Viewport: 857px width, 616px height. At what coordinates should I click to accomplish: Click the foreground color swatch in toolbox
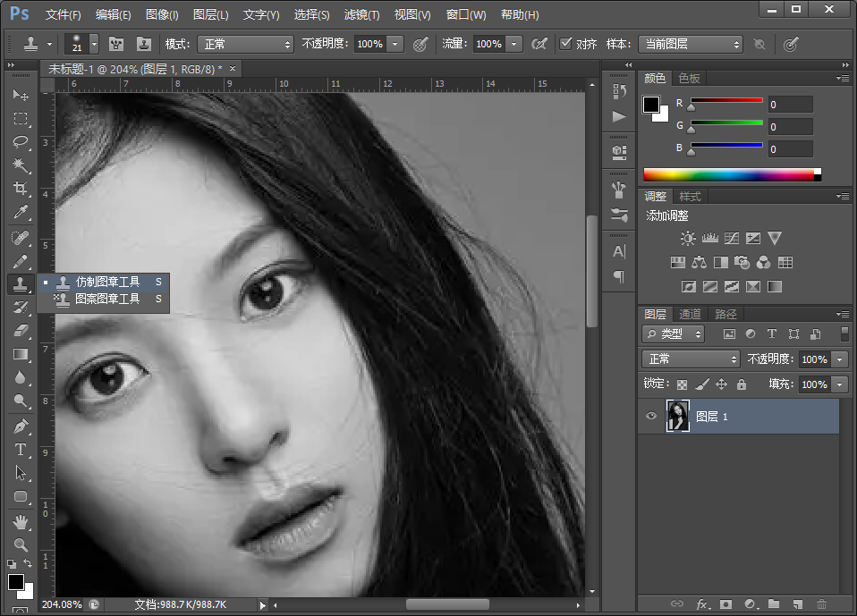pos(16,582)
